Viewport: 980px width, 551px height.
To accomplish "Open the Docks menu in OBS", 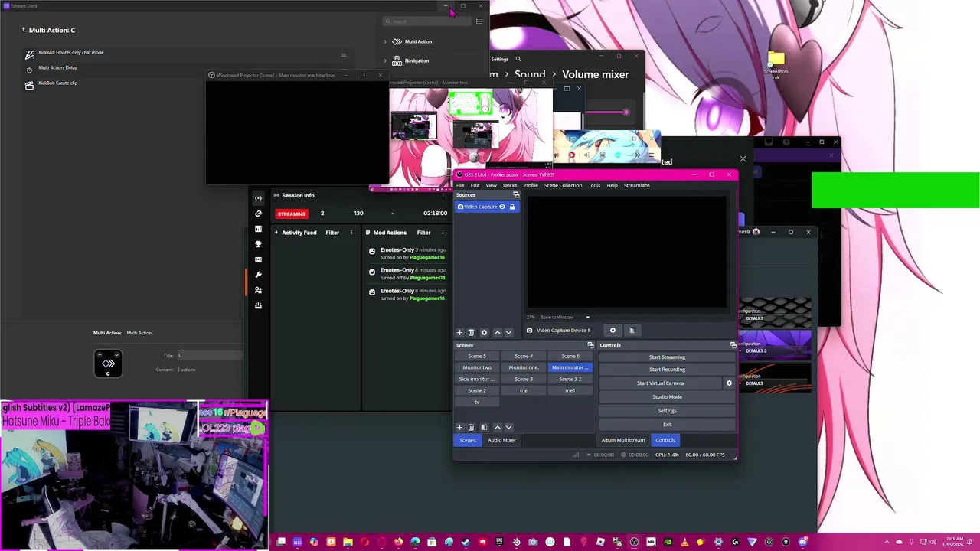I will pos(510,185).
